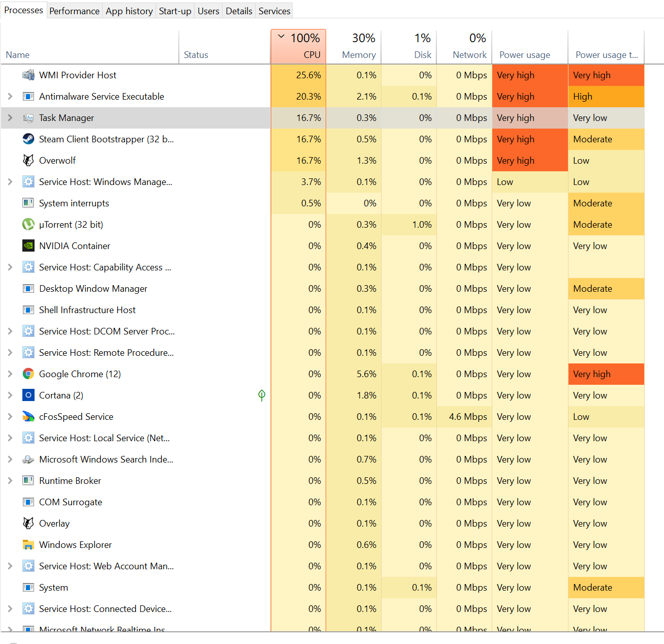664x644 pixels.
Task: Expand the Google Chrome (12) group
Action: [x=10, y=374]
